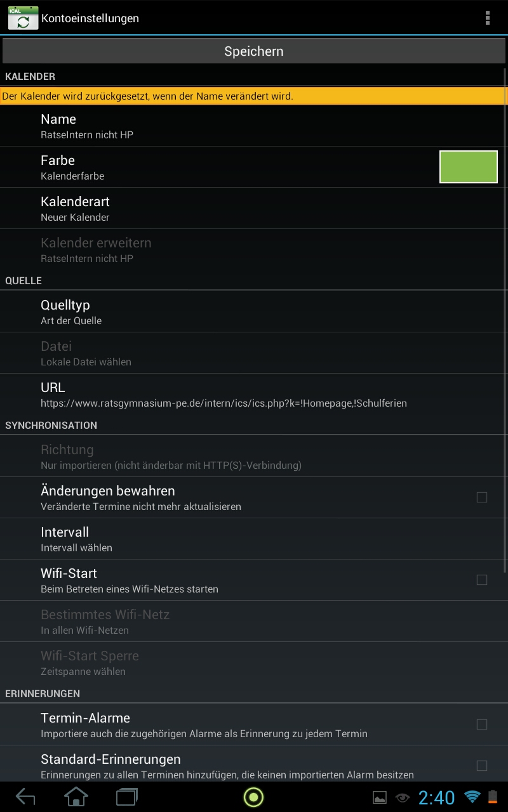Check the Termin-Alarme checkbox
The height and width of the screenshot is (812, 508).
(x=482, y=724)
